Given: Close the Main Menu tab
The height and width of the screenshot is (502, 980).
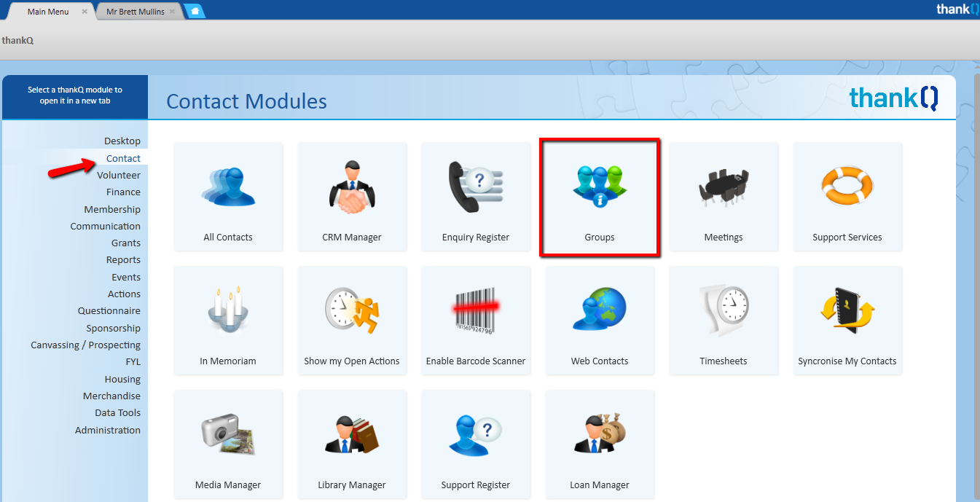Looking at the screenshot, I should click(85, 12).
